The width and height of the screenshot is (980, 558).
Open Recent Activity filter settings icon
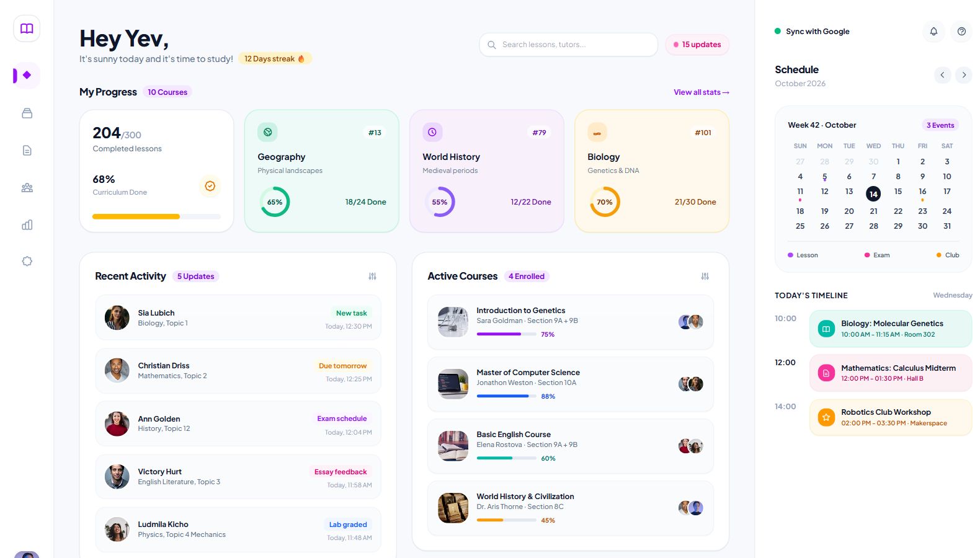click(372, 276)
